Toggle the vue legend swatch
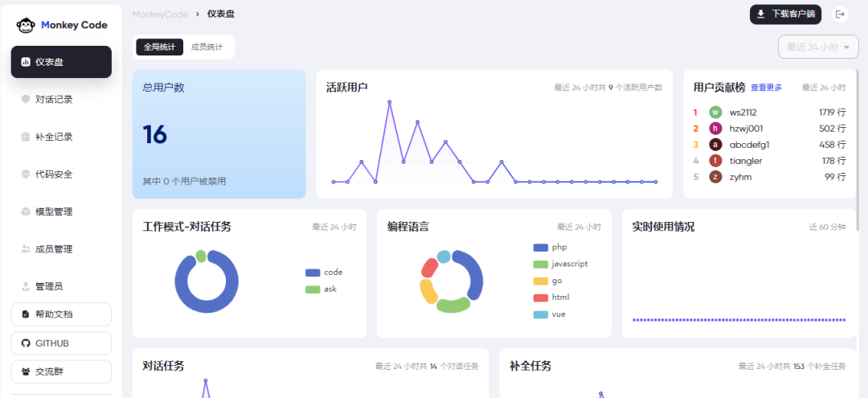Image resolution: width=868 pixels, height=398 pixels. (x=541, y=314)
